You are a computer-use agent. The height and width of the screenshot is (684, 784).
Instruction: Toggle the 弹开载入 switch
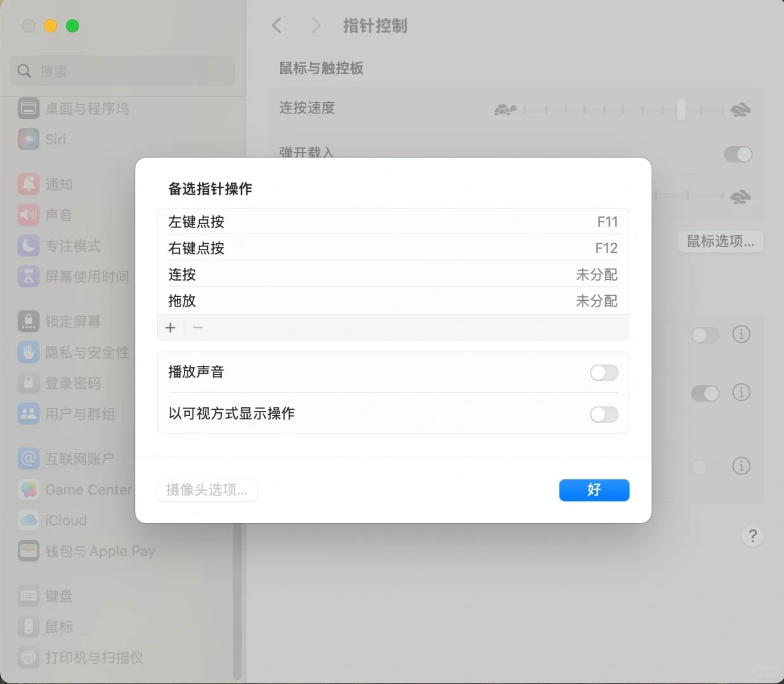coord(738,154)
